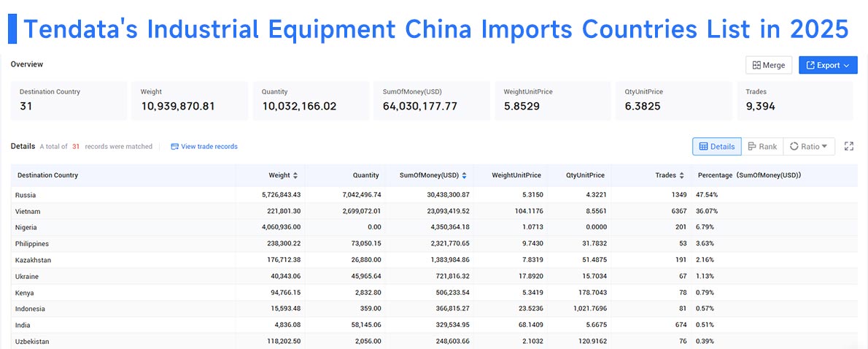The height and width of the screenshot is (349, 868).
Task: Select the Ukraine row
Action: tap(434, 276)
